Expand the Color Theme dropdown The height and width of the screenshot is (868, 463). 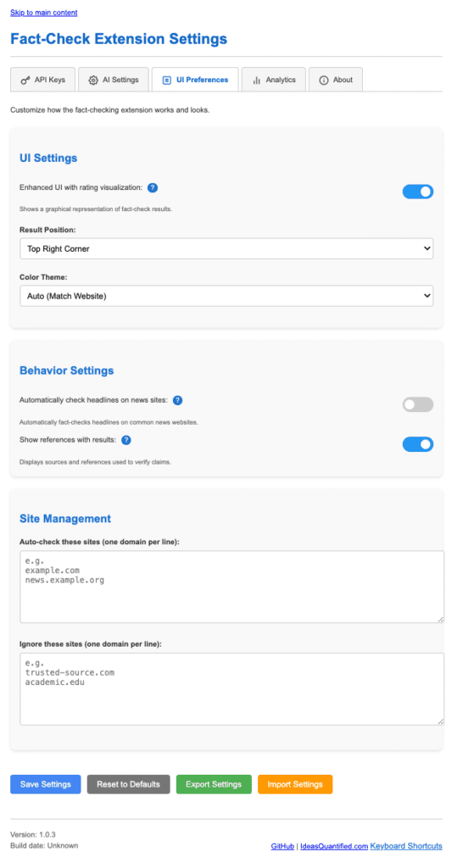[226, 296]
